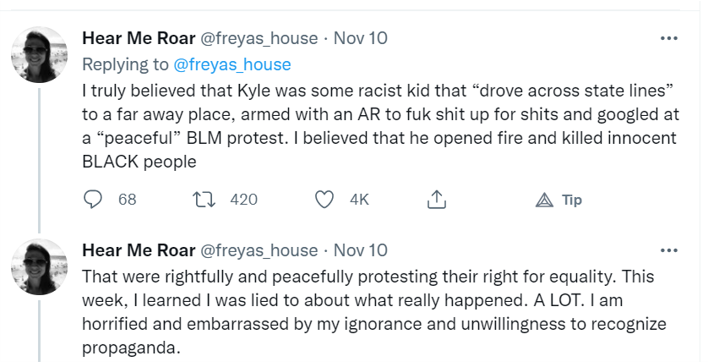Viewport: 708px width, 362px height.
Task: Click the 4K likes count
Action: (359, 200)
